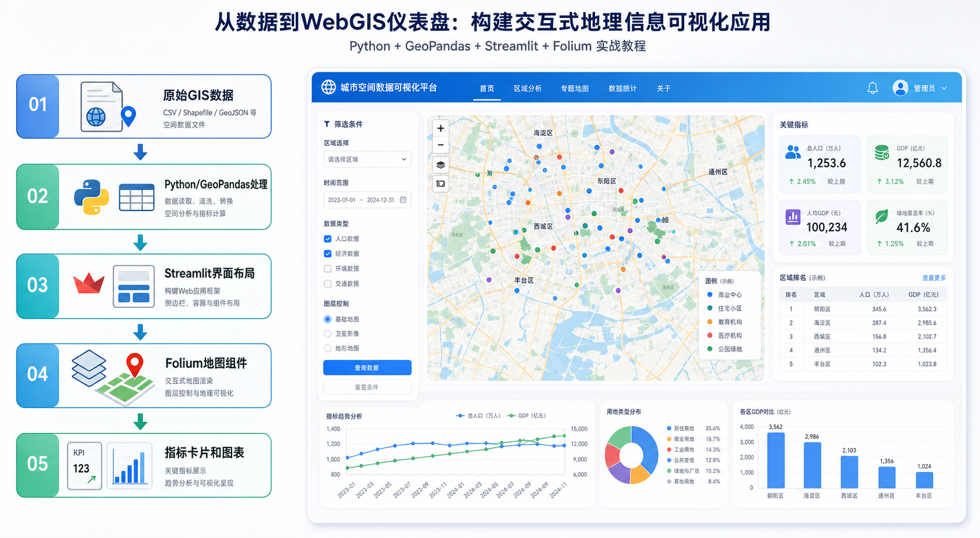Viewport: 980px width, 538px height.
Task: Click the map screenshot/fullscreen tool icon
Action: (x=441, y=184)
